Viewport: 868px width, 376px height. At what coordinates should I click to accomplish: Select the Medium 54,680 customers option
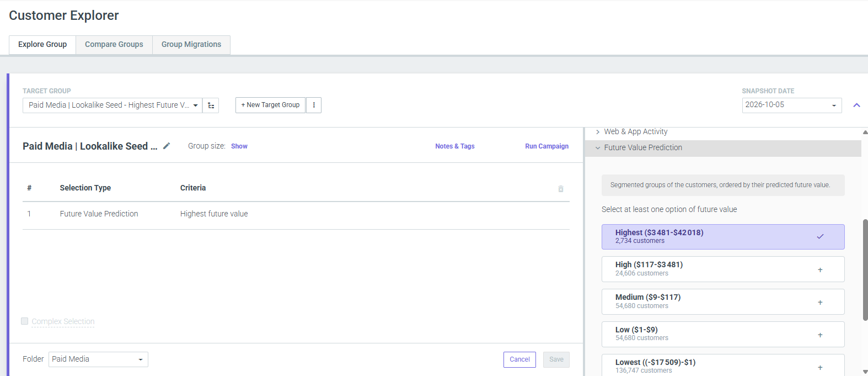(723, 302)
